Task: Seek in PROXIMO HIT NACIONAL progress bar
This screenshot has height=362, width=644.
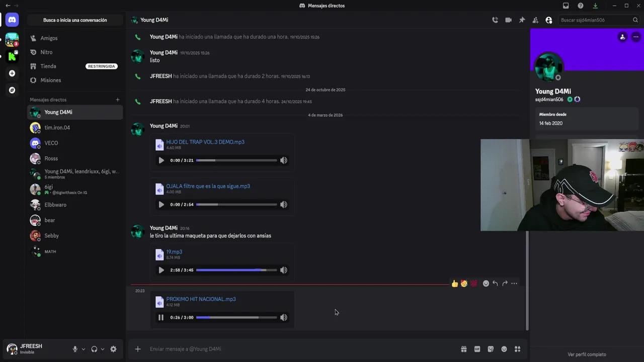Action: click(236, 317)
